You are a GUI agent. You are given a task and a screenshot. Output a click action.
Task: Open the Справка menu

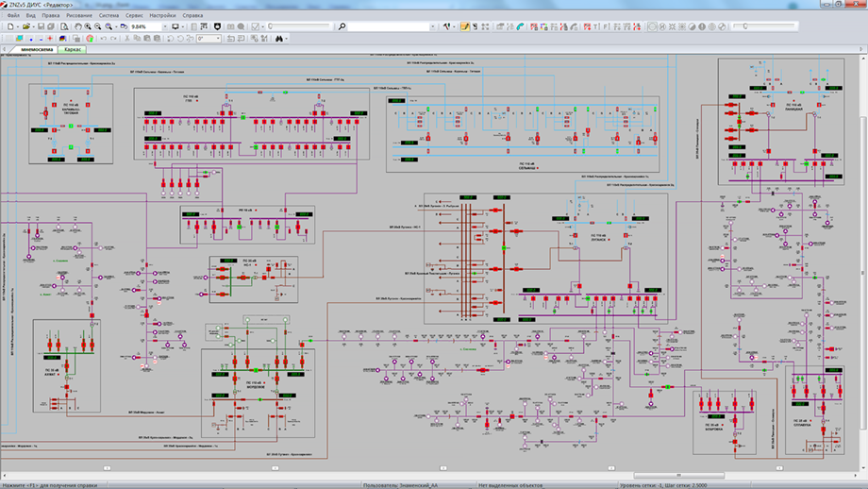[192, 16]
